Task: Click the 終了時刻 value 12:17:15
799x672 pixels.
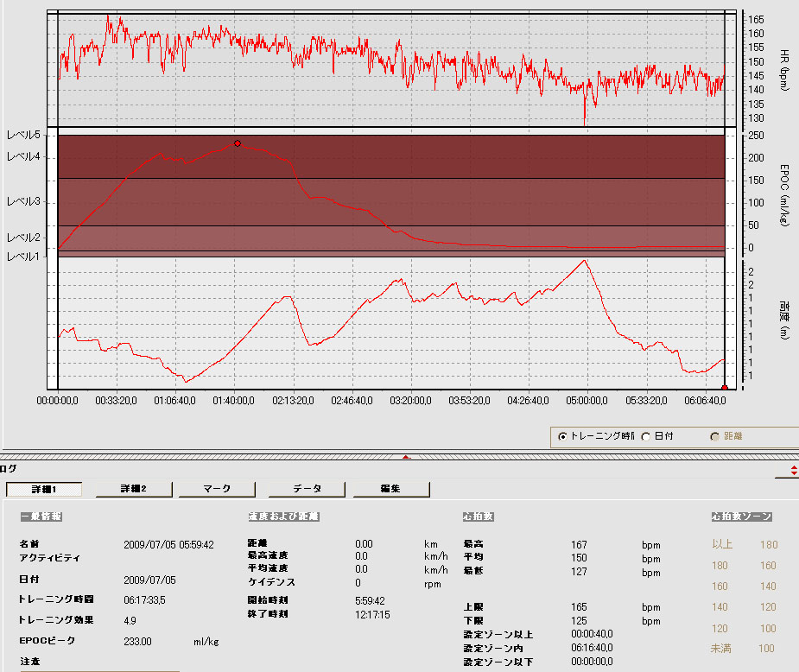Action: 372,614
